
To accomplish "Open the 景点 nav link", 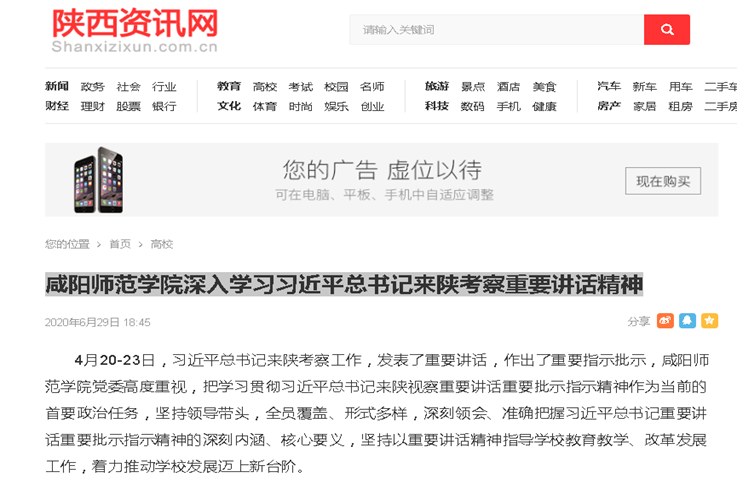I will pos(473,86).
